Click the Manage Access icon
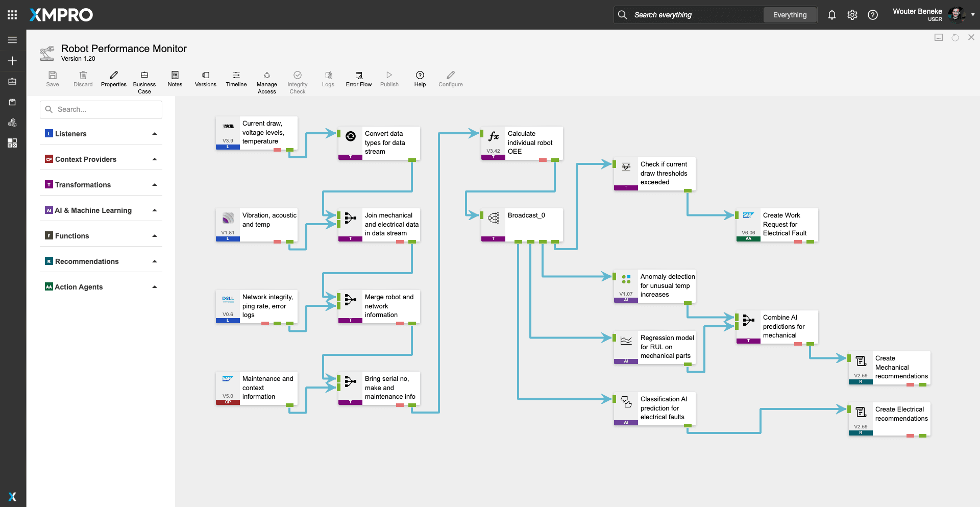The width and height of the screenshot is (980, 507). click(x=267, y=76)
